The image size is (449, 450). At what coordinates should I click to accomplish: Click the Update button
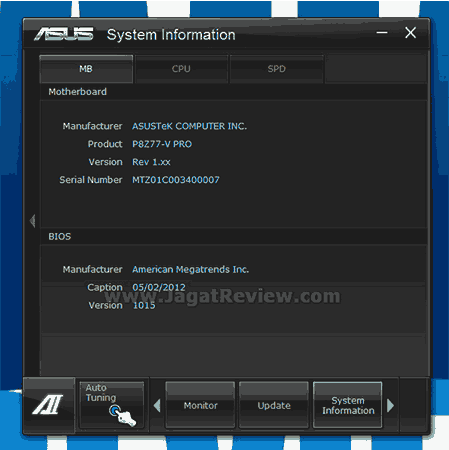pos(274,405)
